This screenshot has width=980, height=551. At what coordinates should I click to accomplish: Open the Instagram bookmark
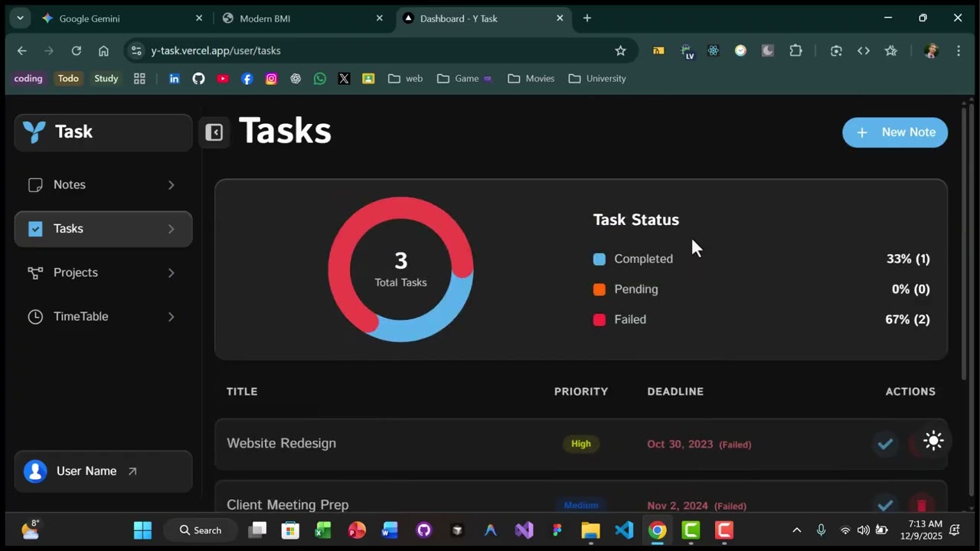(x=271, y=79)
